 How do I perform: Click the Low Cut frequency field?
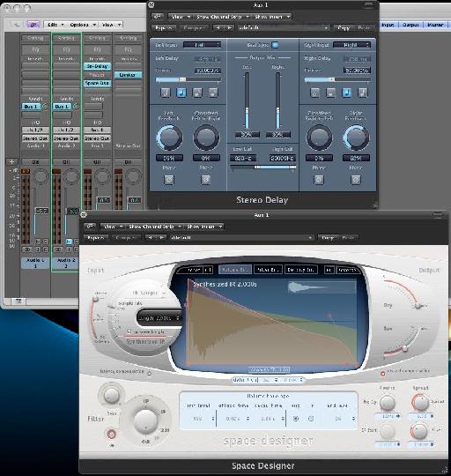point(243,158)
